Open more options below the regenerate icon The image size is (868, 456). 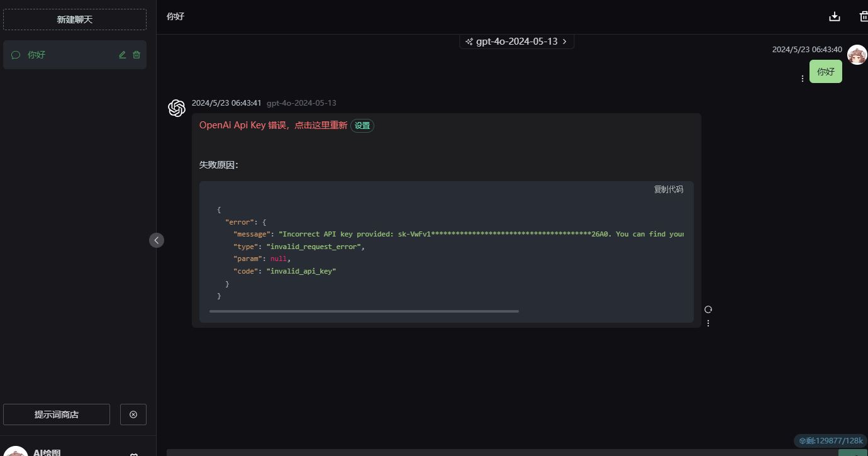pos(708,323)
